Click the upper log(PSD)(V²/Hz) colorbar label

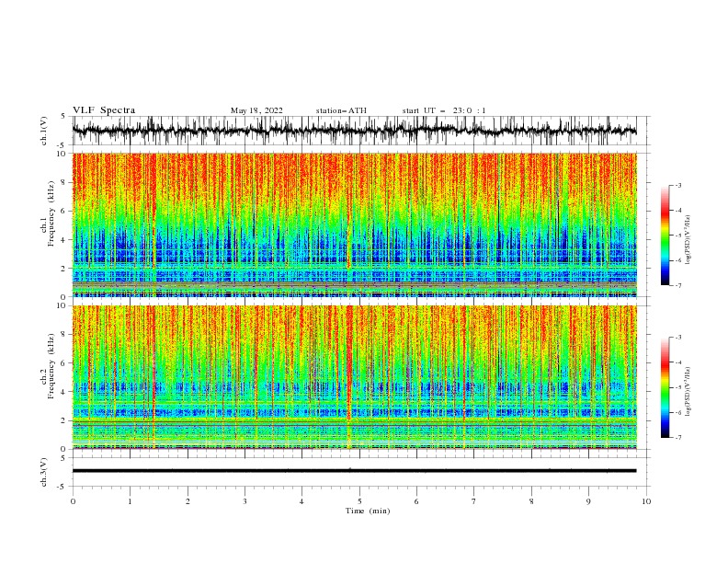coord(688,240)
